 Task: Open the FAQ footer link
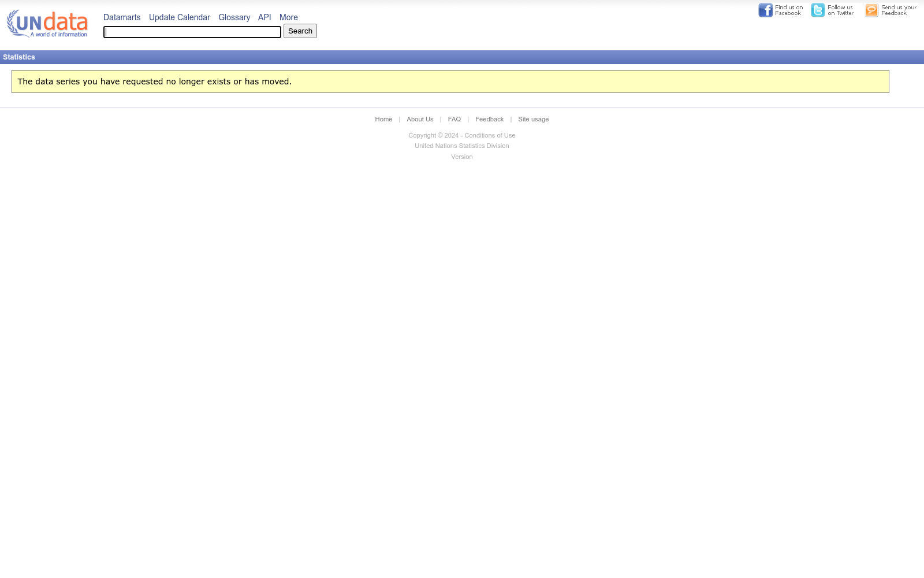pos(454,119)
